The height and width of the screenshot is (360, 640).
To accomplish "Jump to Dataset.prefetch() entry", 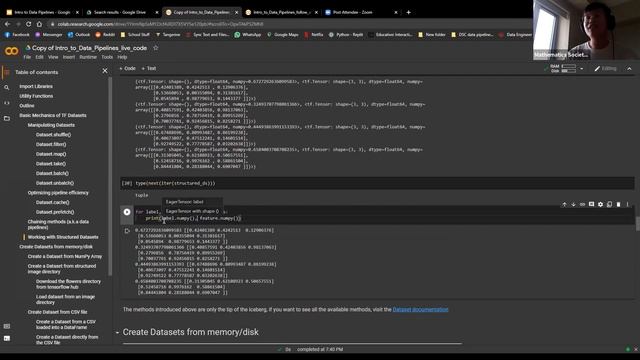I will 55,212.
